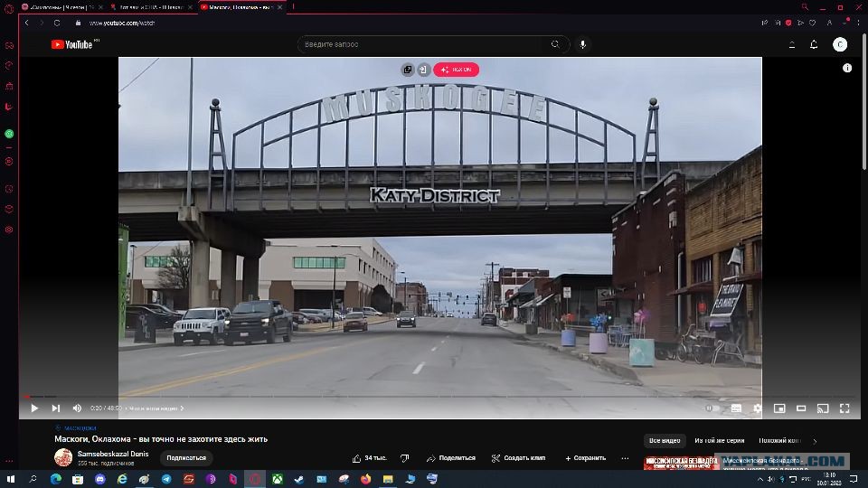Select the active YouTube tab
Image resolution: width=868 pixels, height=488 pixels.
[241, 7]
